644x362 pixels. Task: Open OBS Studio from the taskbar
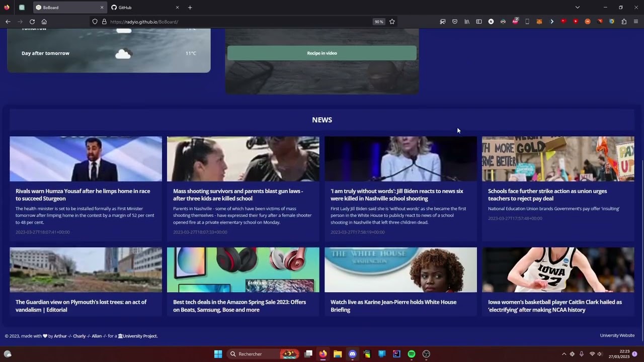426,354
